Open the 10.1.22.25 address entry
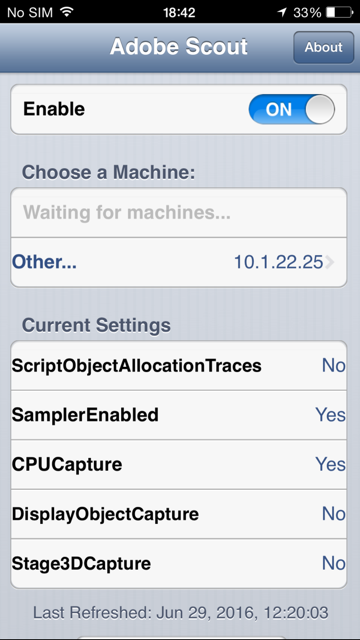 coord(278,262)
